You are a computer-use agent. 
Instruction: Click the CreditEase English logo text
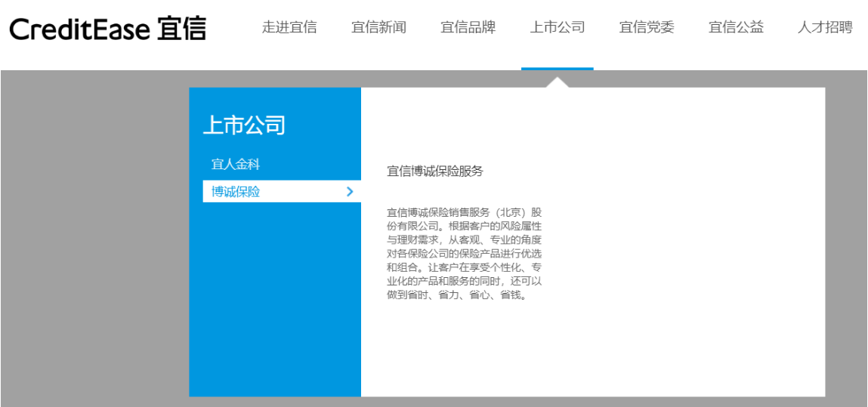[x=80, y=29]
